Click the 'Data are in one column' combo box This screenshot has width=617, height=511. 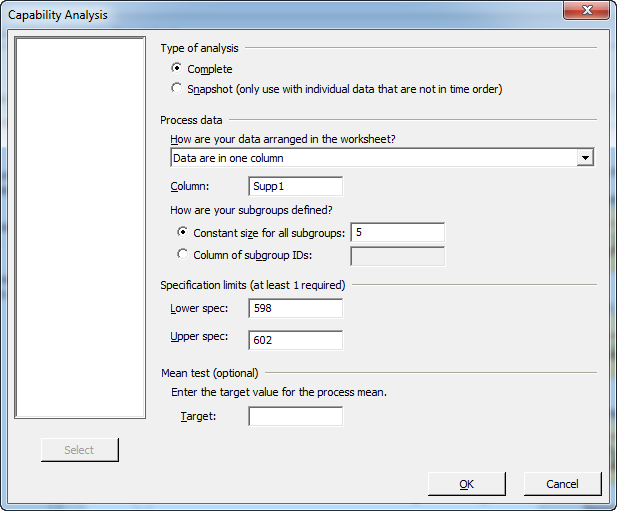(x=382, y=158)
